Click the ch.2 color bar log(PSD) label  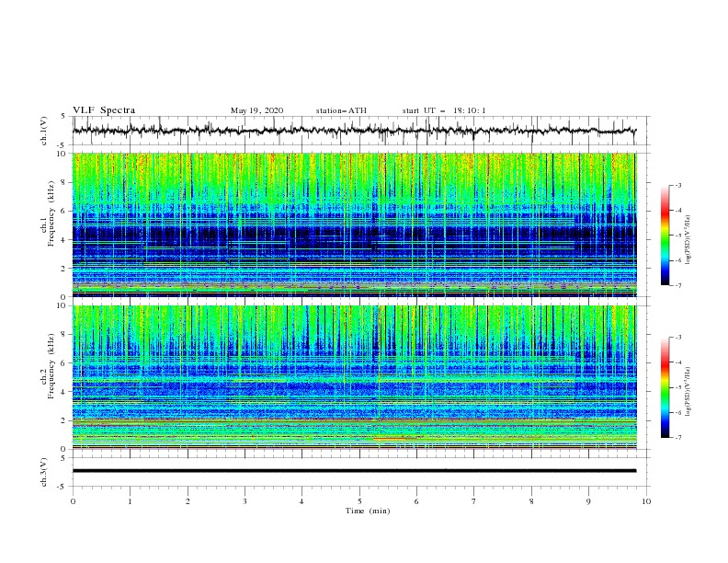688,392
